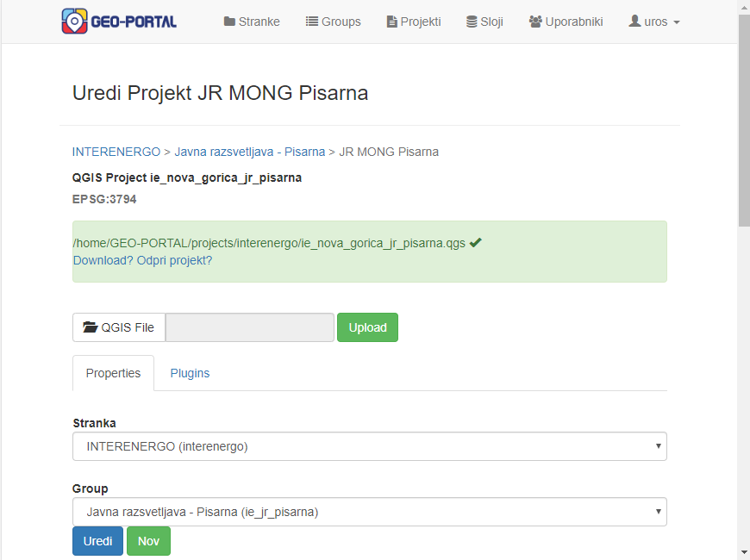This screenshot has width=750, height=560.
Task: Click the Projekti document icon
Action: [391, 22]
